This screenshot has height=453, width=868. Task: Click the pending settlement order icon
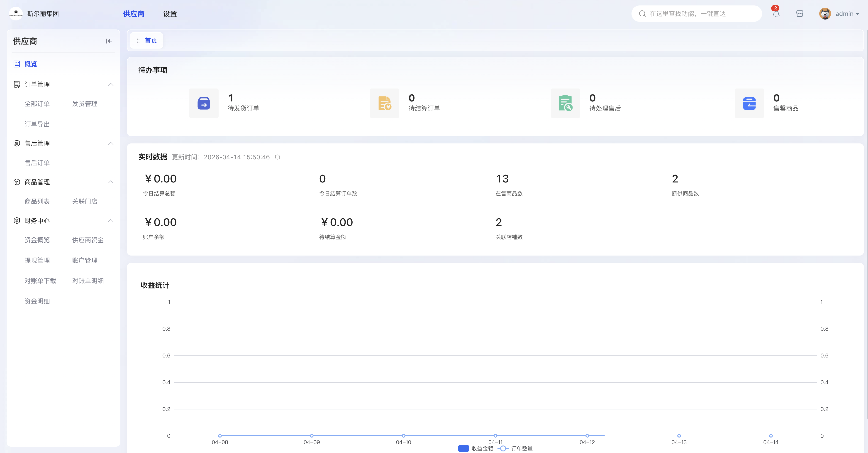[x=385, y=103]
